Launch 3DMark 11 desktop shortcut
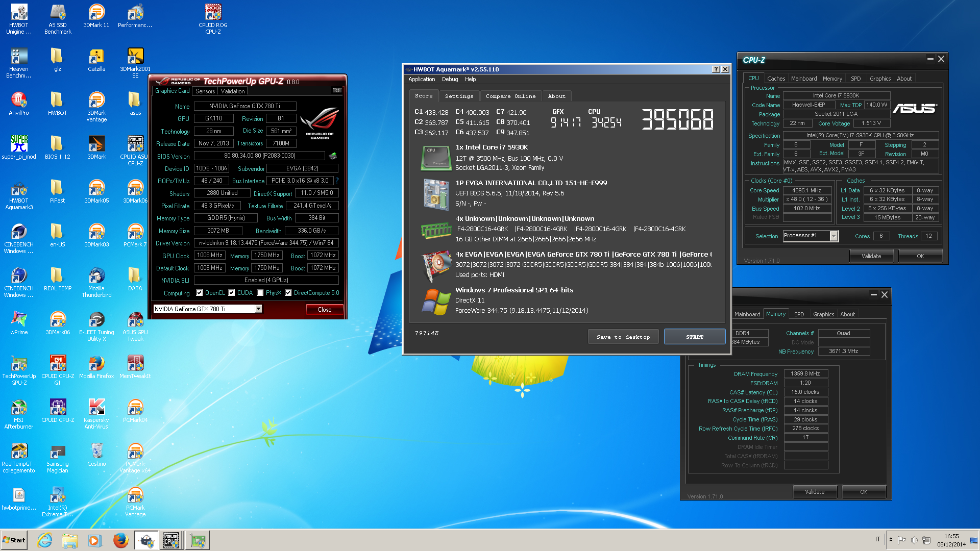980x551 pixels. tap(96, 15)
